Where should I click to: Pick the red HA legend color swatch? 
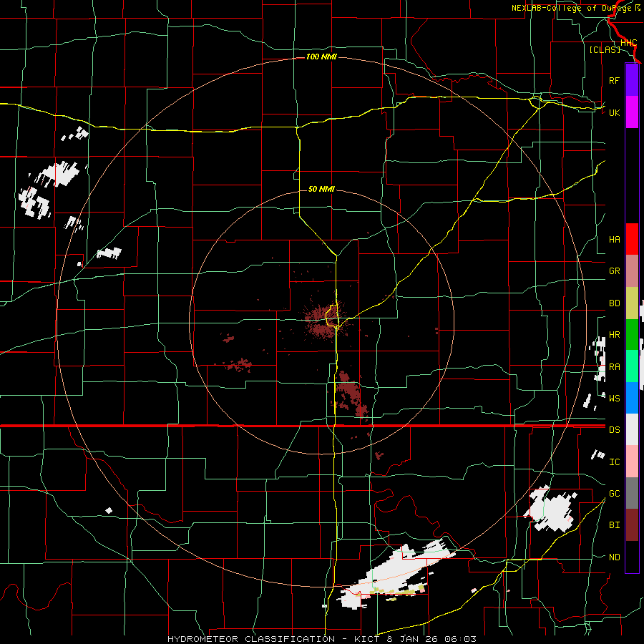[x=632, y=239]
